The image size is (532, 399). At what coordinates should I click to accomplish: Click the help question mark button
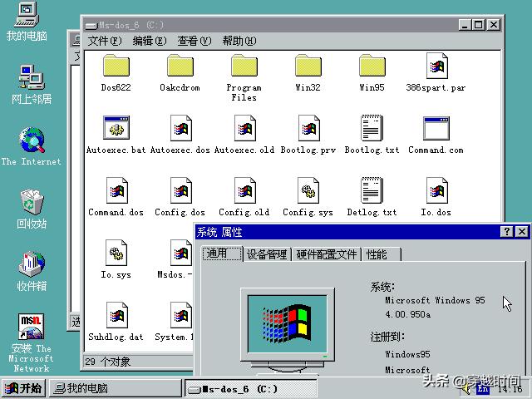pos(507,231)
